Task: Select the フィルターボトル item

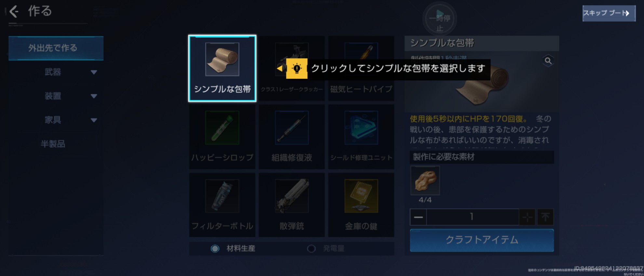Action: coord(222,205)
